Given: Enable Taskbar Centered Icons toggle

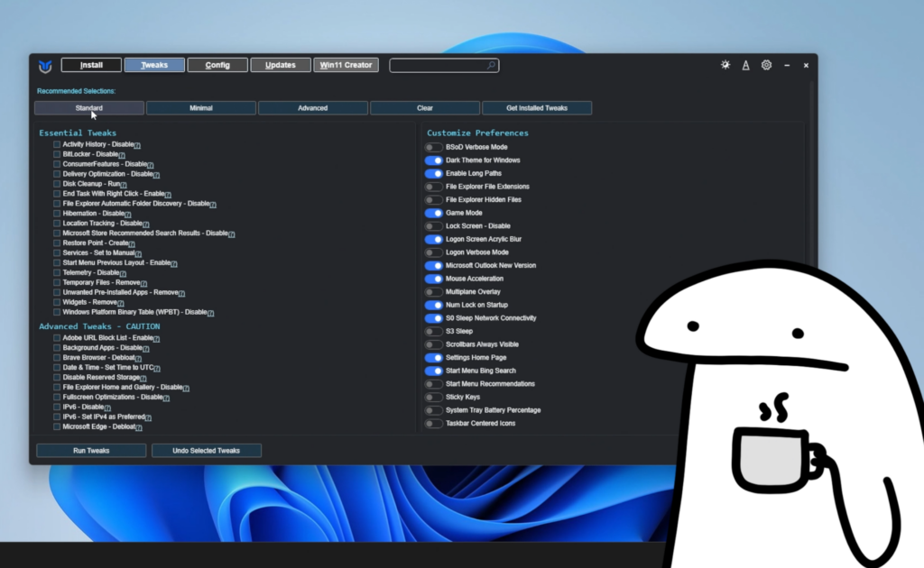Looking at the screenshot, I should point(433,423).
